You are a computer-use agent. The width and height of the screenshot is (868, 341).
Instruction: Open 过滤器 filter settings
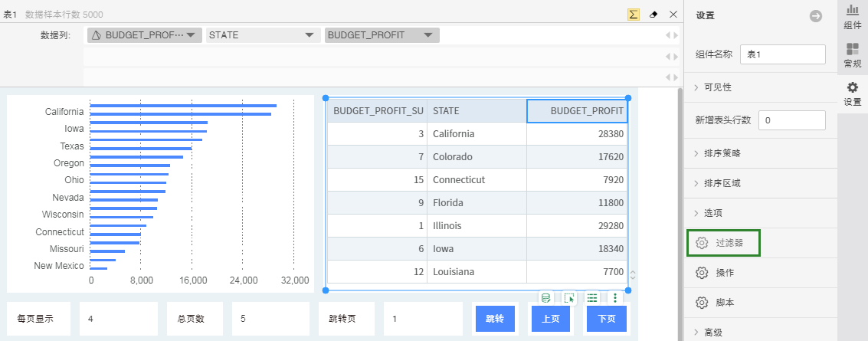pyautogui.click(x=723, y=243)
